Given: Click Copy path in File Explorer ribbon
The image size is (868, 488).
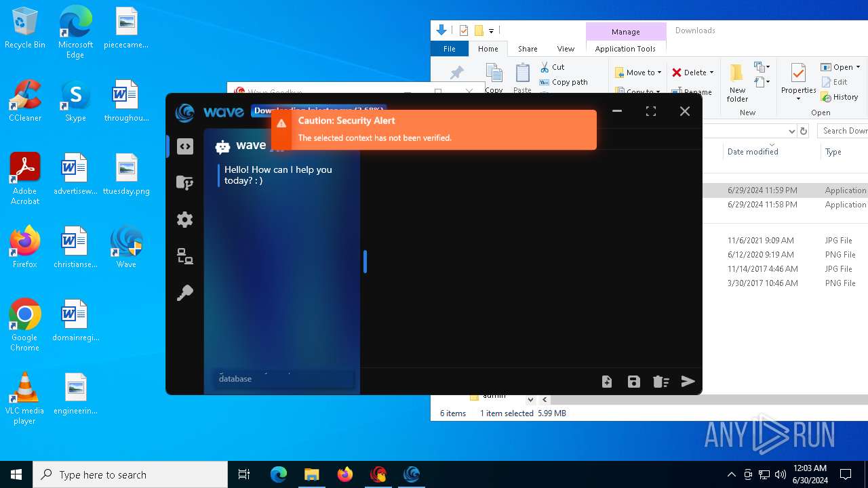Looking at the screenshot, I should (564, 82).
